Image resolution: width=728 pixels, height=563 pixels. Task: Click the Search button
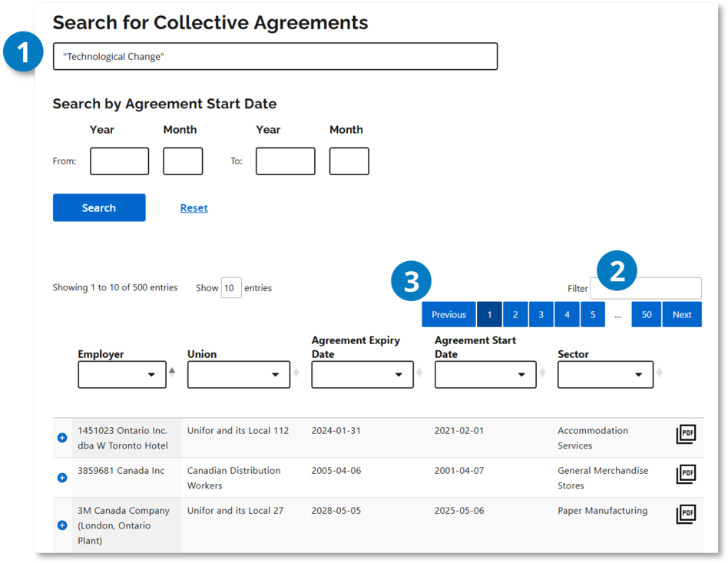tap(99, 207)
